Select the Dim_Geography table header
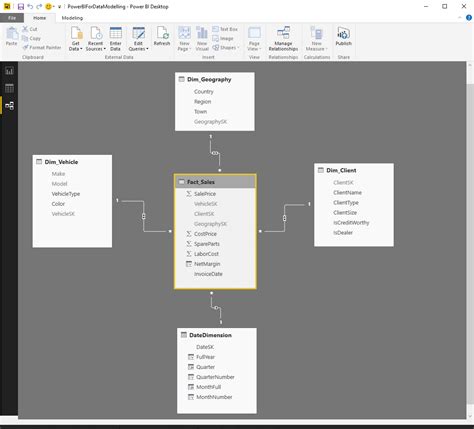Screen dimensions: 474x429 pyautogui.click(x=215, y=79)
